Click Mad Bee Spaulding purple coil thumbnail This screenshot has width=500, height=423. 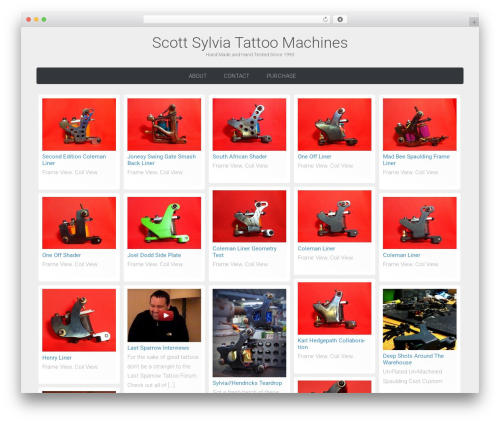coord(420,124)
